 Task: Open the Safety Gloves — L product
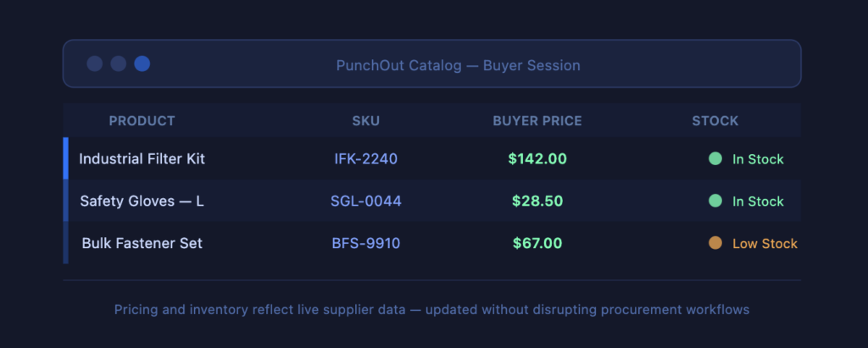tap(142, 201)
